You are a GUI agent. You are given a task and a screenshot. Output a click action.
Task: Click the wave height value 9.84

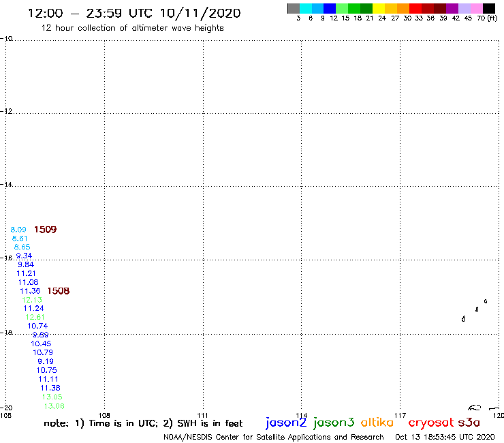26,264
